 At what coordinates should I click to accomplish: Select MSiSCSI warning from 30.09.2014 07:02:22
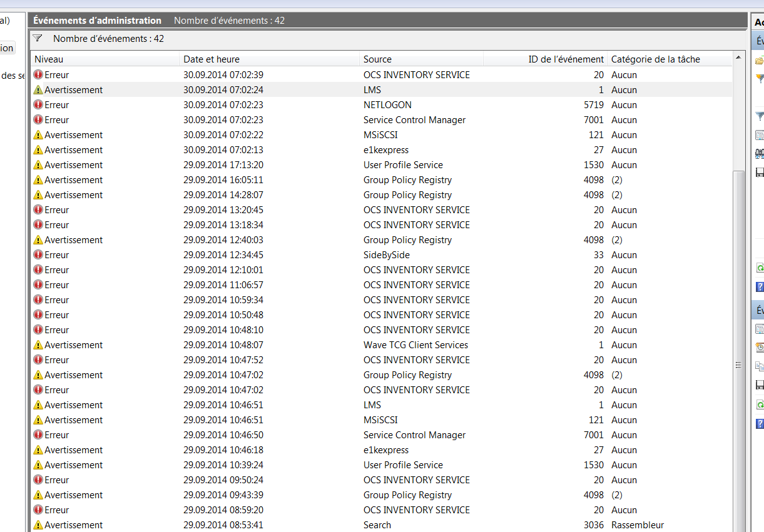pyautogui.click(x=380, y=135)
